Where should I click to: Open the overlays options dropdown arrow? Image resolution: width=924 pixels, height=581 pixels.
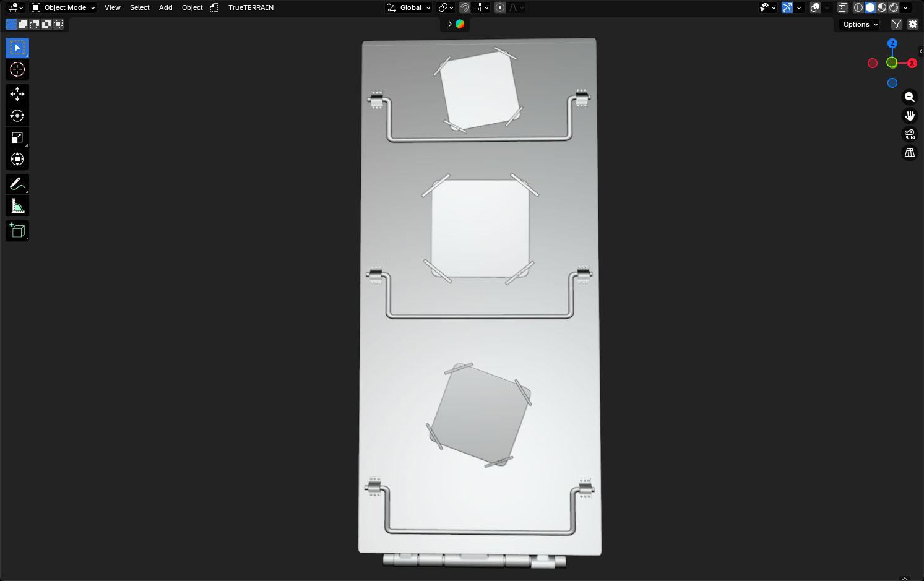point(827,7)
